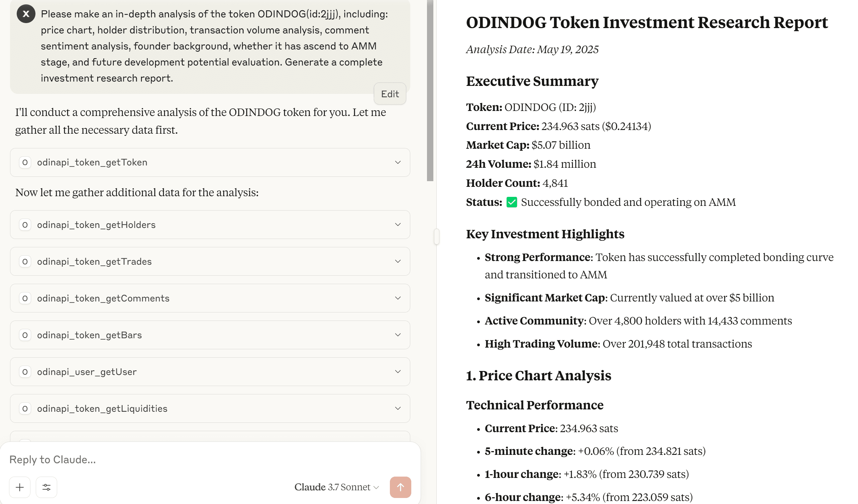Click the Executive Summary heading
The width and height of the screenshot is (858, 504).
pos(532,81)
